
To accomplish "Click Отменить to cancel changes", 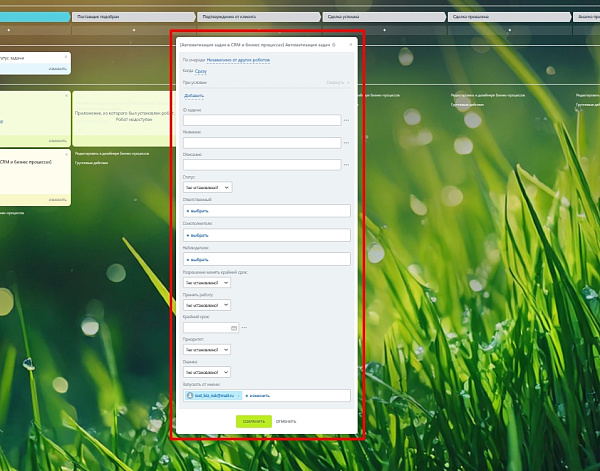I will (x=286, y=421).
